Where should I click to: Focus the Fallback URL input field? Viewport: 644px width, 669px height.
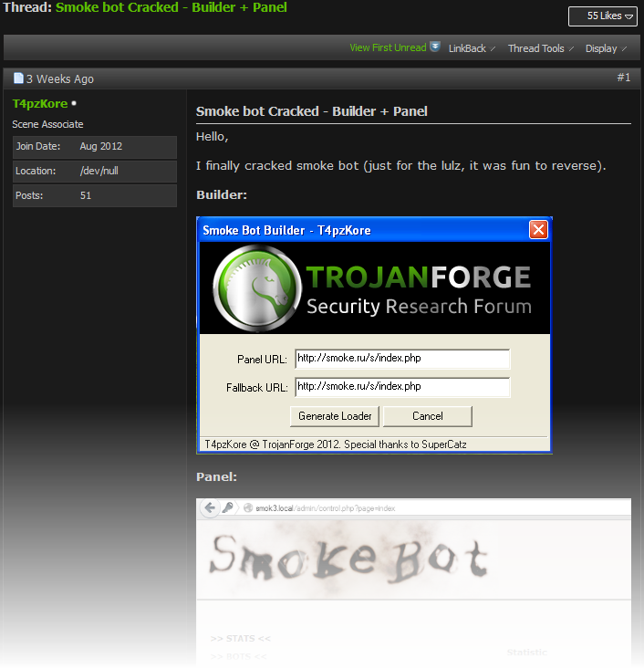tap(402, 387)
